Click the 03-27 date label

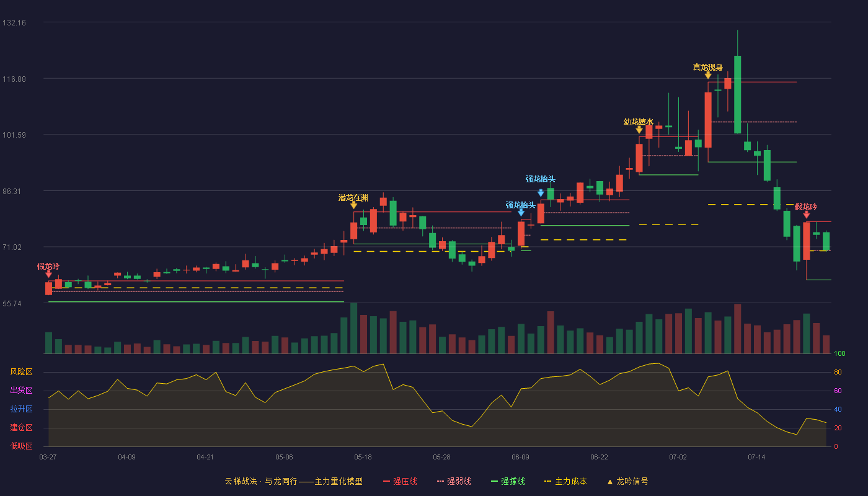(48, 457)
